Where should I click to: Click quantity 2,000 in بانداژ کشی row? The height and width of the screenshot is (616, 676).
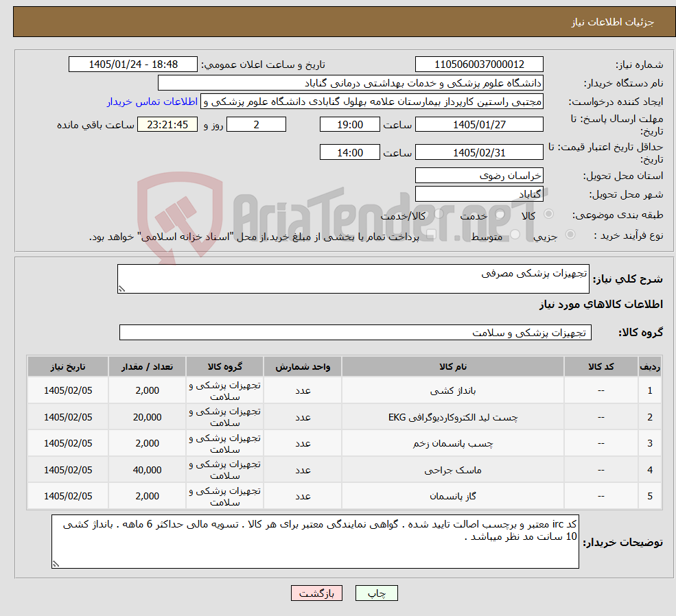tap(147, 391)
